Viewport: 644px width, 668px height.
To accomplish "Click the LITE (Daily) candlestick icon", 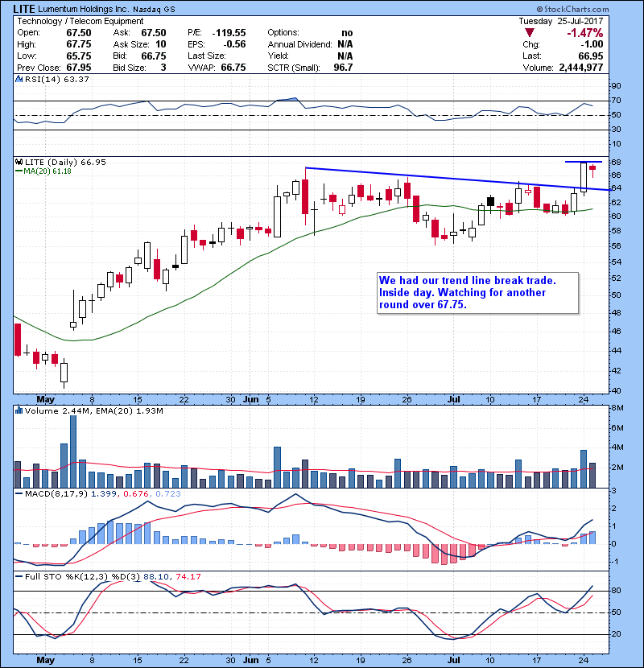I will tap(19, 162).
